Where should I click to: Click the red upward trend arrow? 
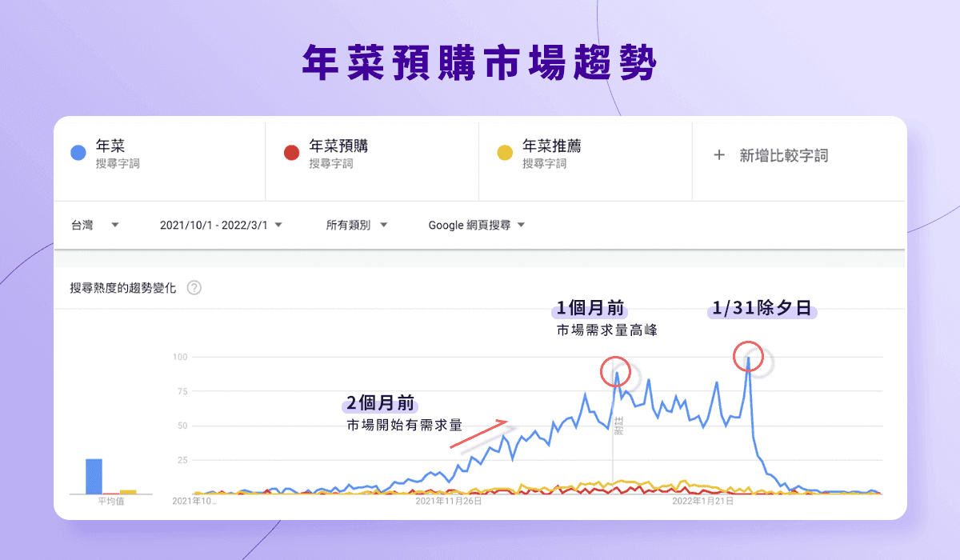(478, 433)
